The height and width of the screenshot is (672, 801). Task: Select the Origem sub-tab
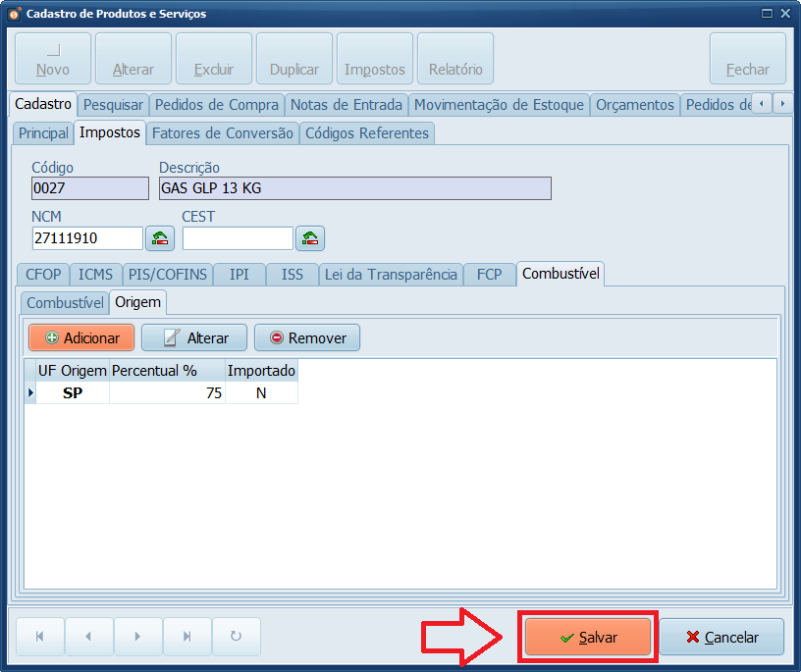point(138,302)
